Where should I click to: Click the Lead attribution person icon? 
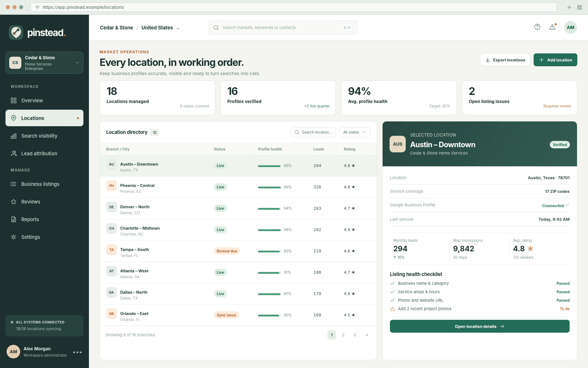tap(14, 153)
